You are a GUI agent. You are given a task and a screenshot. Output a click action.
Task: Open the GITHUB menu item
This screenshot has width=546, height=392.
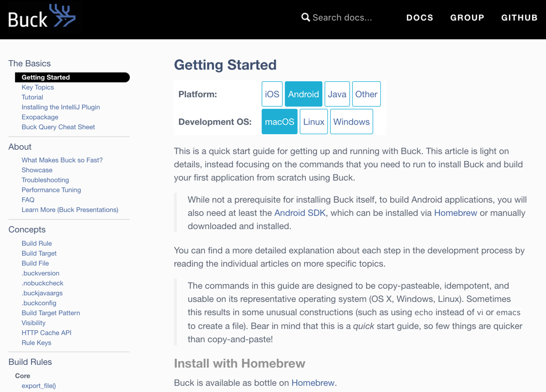click(x=519, y=18)
